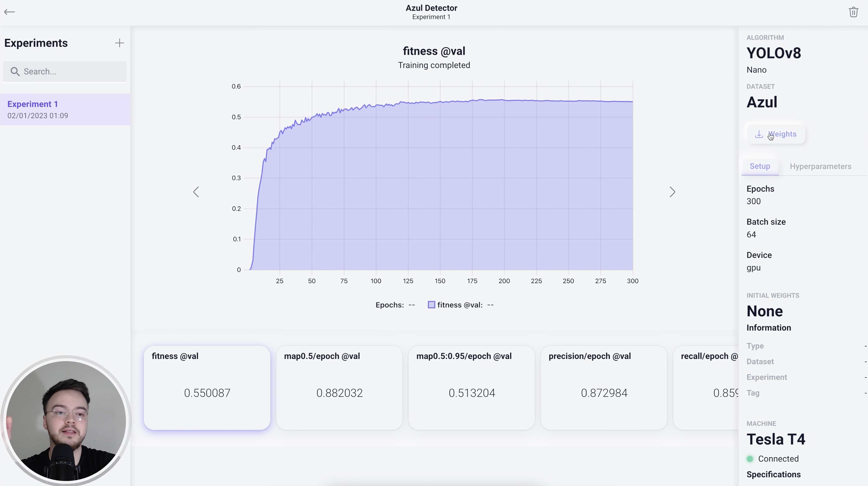
Task: Open the map0.5:0.95/epoch @val card
Action: pyautogui.click(x=471, y=388)
